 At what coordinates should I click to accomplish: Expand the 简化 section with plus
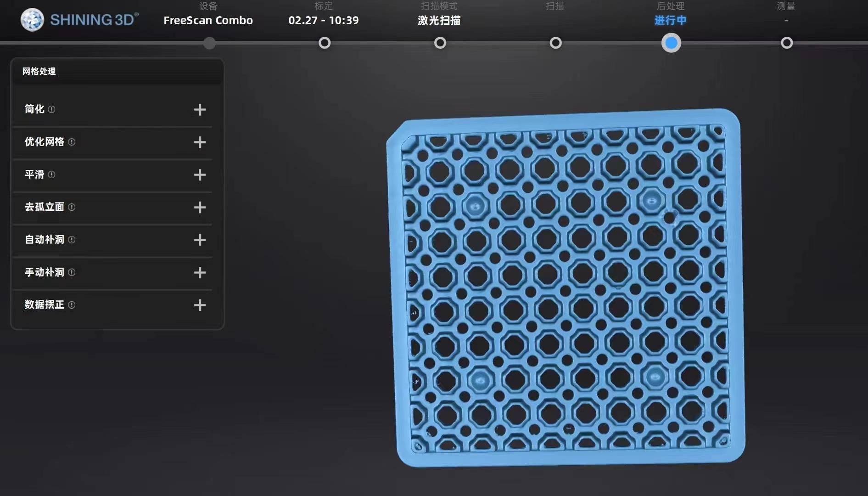(200, 109)
